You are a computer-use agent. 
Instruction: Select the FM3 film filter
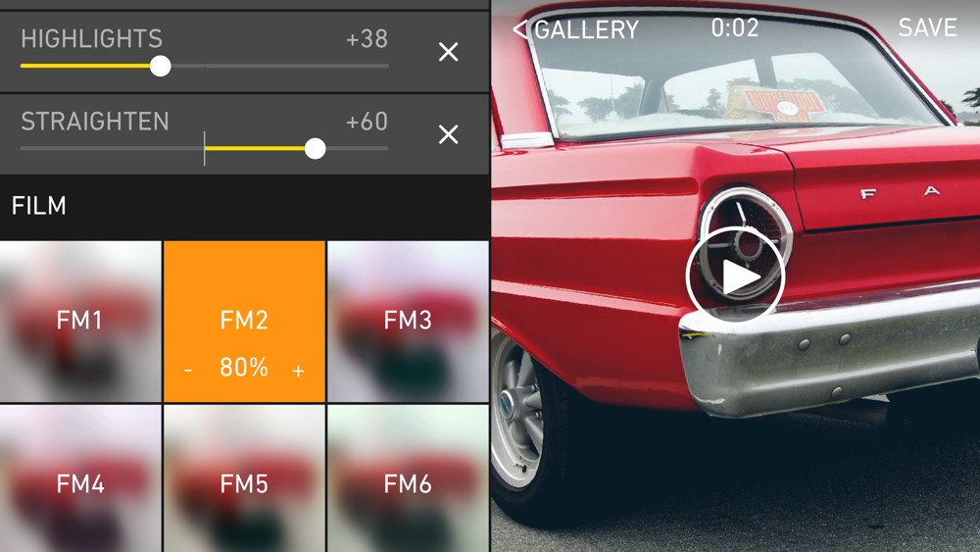coord(408,322)
